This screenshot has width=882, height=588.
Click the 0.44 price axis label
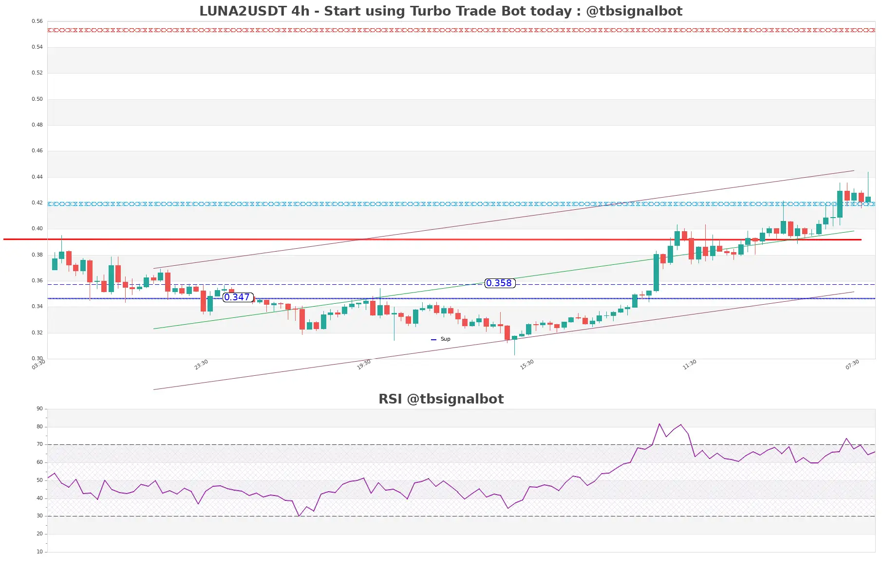(x=37, y=177)
